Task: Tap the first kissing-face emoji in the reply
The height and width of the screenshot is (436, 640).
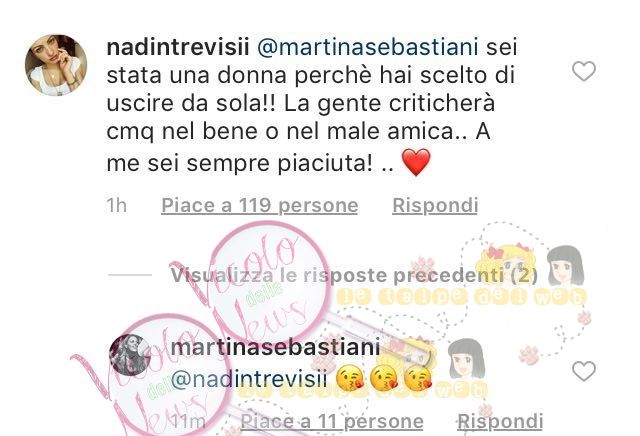Action: click(350, 378)
